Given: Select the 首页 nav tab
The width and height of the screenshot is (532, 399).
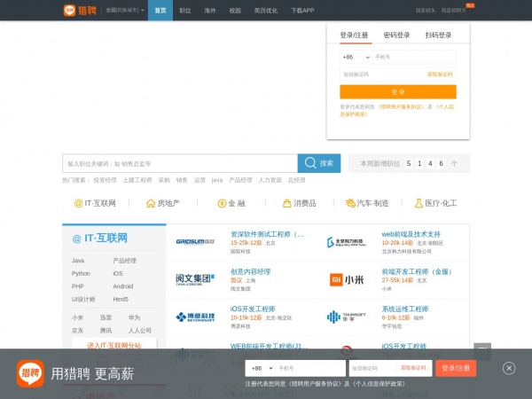Looking at the screenshot, I should click(x=160, y=10).
